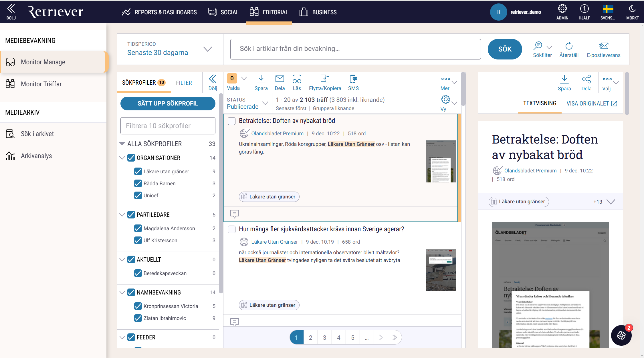The image size is (644, 358).
Task: Open the Ölandsbladet Premium source link in list
Action: coord(277,134)
